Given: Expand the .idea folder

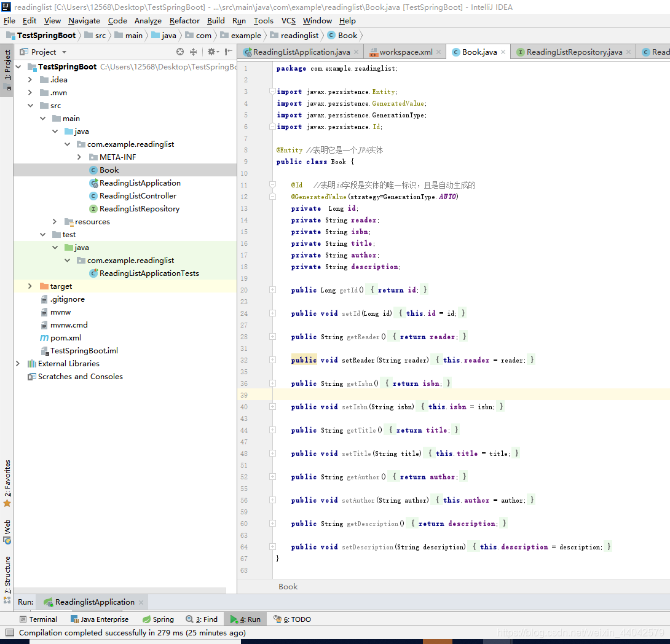Looking at the screenshot, I should (30, 79).
